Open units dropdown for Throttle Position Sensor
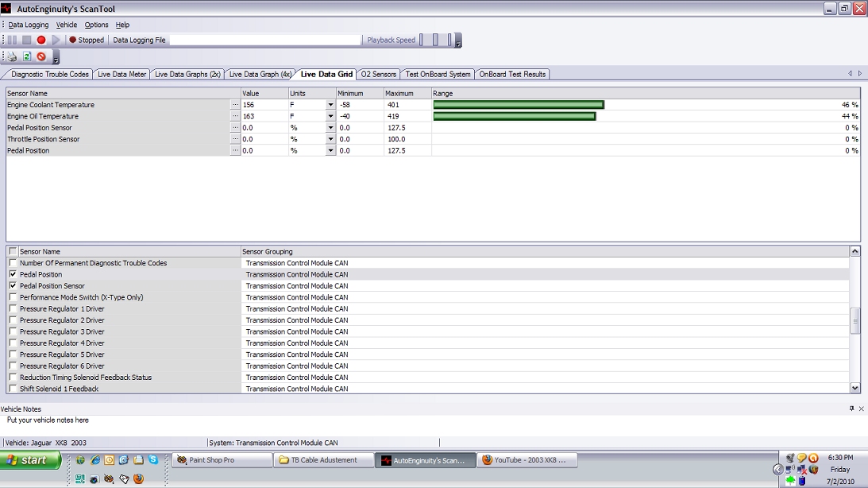 pyautogui.click(x=330, y=139)
